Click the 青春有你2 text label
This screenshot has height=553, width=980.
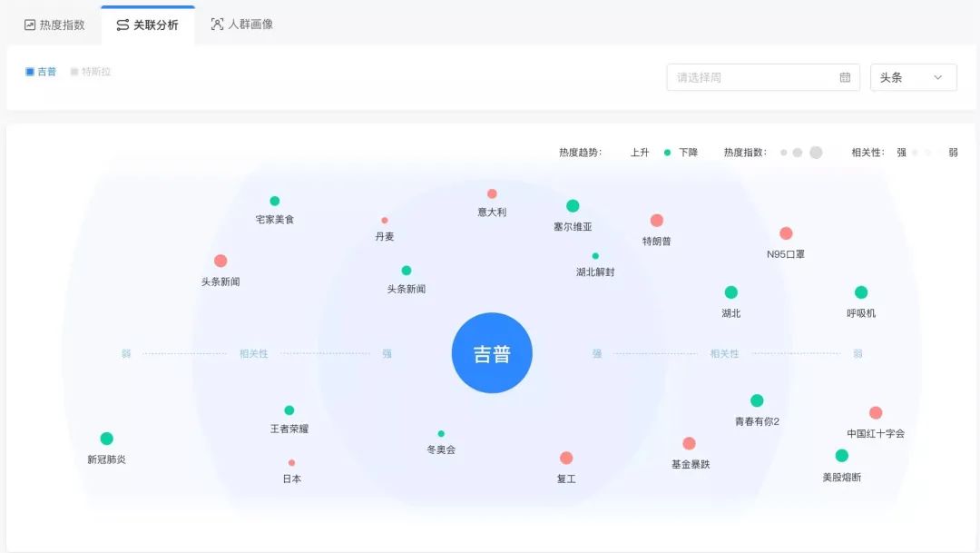757,421
